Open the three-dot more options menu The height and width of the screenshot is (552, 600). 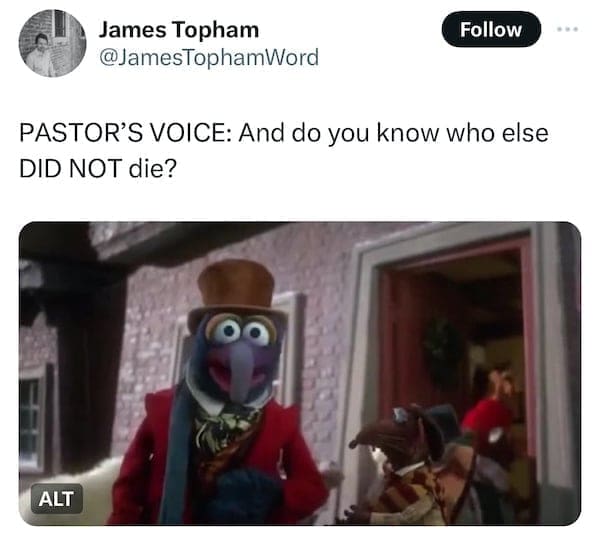point(567,29)
